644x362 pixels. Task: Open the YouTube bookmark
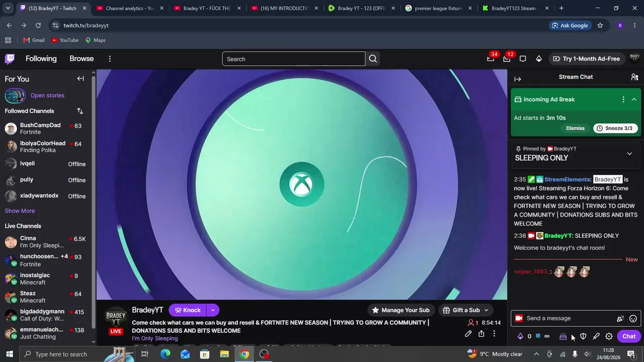point(65,40)
